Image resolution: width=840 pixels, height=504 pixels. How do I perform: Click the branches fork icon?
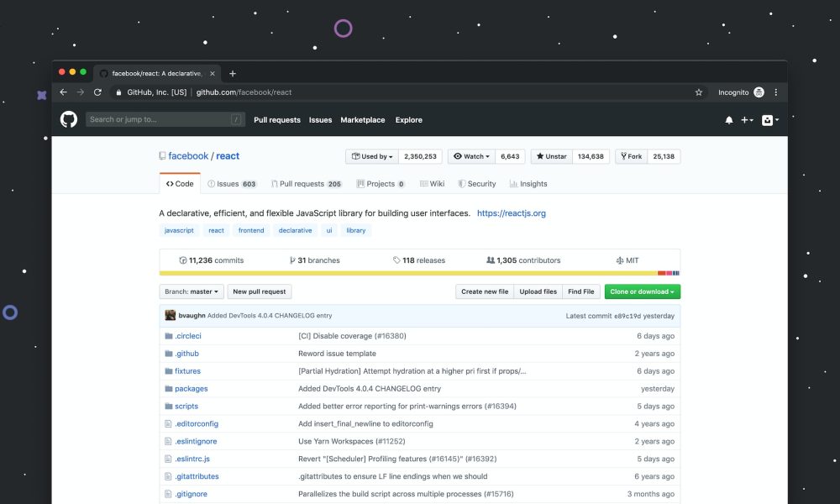(x=292, y=260)
